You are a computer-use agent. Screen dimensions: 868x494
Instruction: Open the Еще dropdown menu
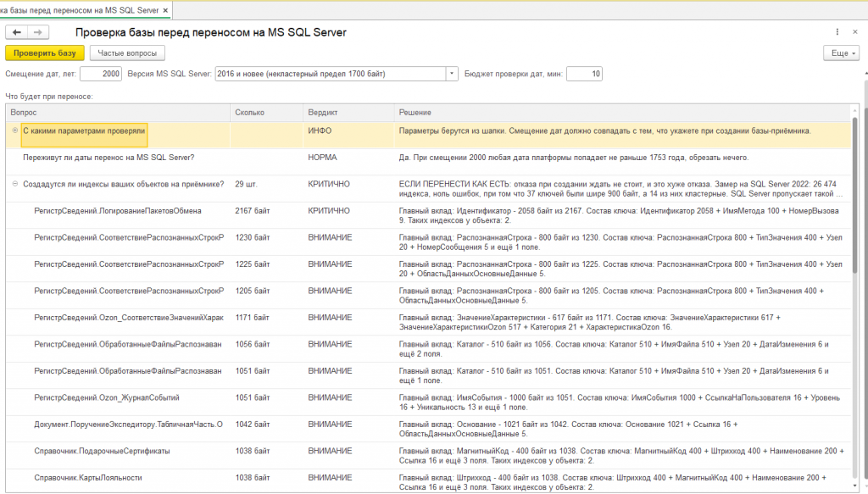click(842, 53)
